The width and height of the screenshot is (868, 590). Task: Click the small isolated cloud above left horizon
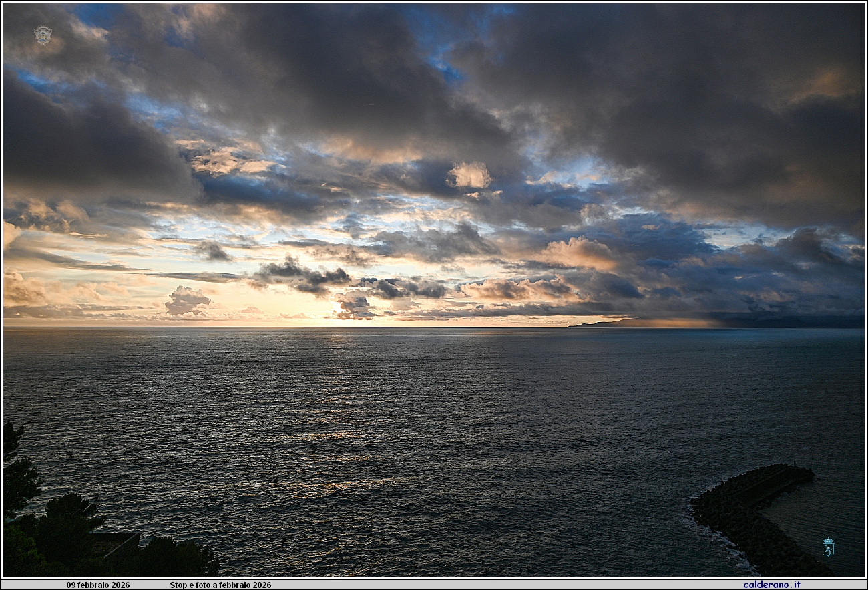186,300
